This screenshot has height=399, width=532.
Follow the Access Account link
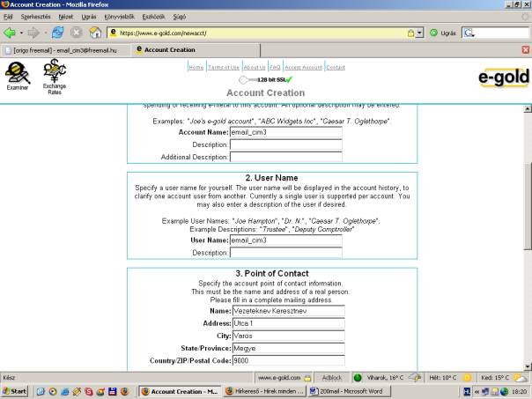click(x=303, y=68)
